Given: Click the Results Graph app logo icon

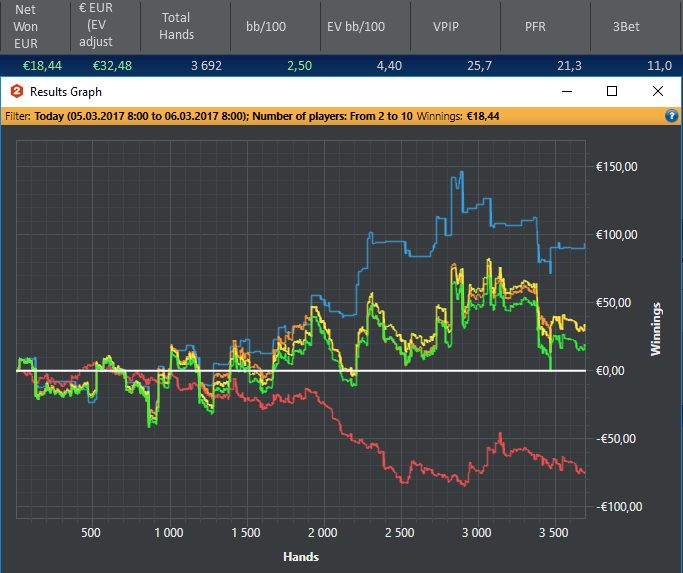Looking at the screenshot, I should [17, 92].
